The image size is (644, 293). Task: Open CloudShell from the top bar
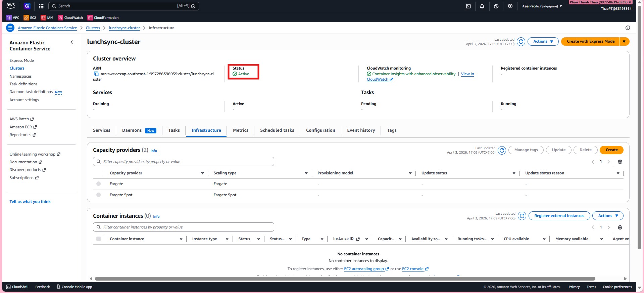click(x=468, y=6)
